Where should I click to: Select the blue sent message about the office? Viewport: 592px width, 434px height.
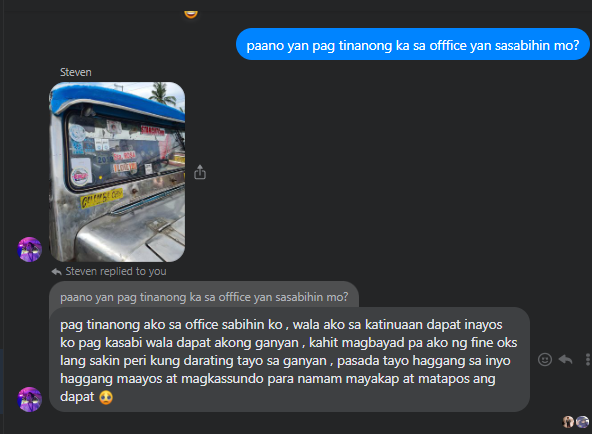pyautogui.click(x=413, y=44)
